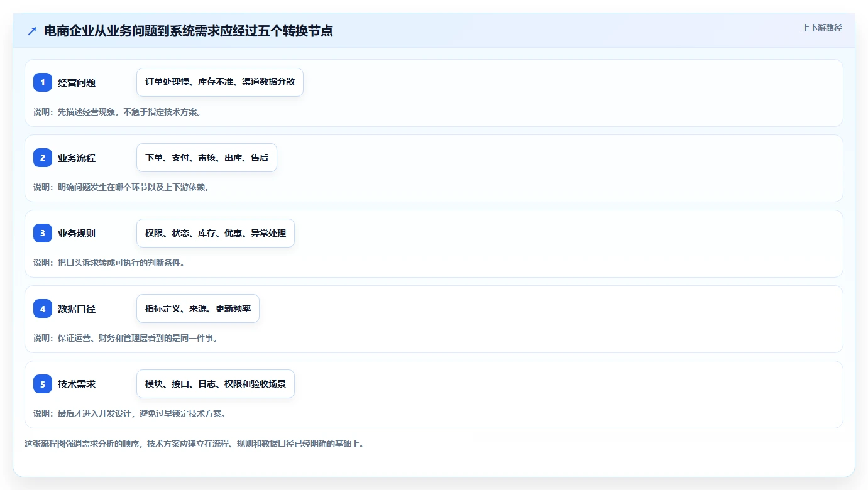The image size is (868, 490).
Task: Click the note 明确问题发生在哪个环节以及上下游依赖
Action: pos(133,187)
